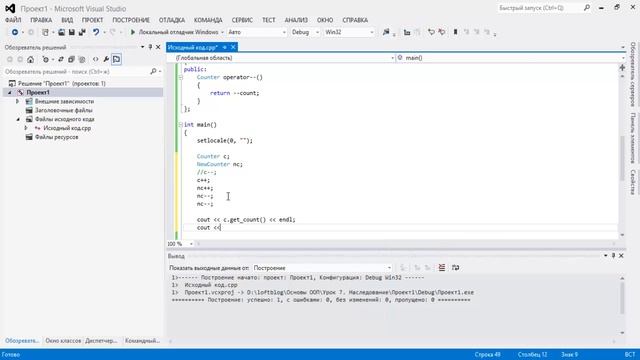Collapse the operator--() code block
Viewport: 640px width, 360px height.
pos(180,77)
